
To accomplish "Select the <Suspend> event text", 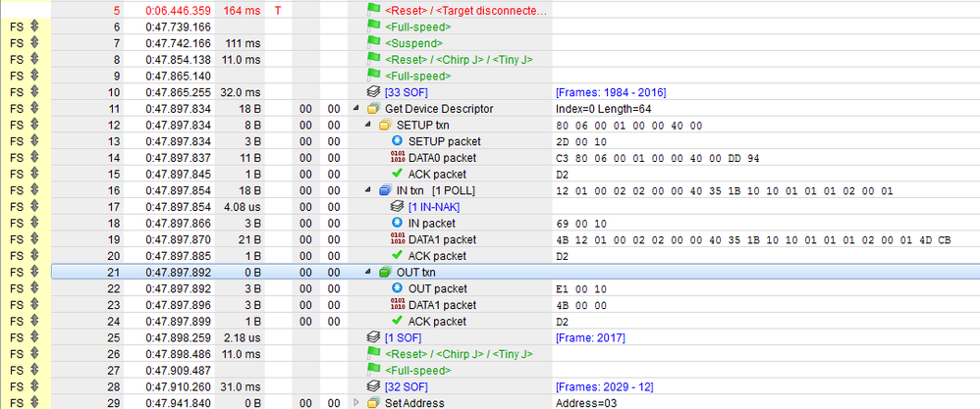I will click(413, 43).
